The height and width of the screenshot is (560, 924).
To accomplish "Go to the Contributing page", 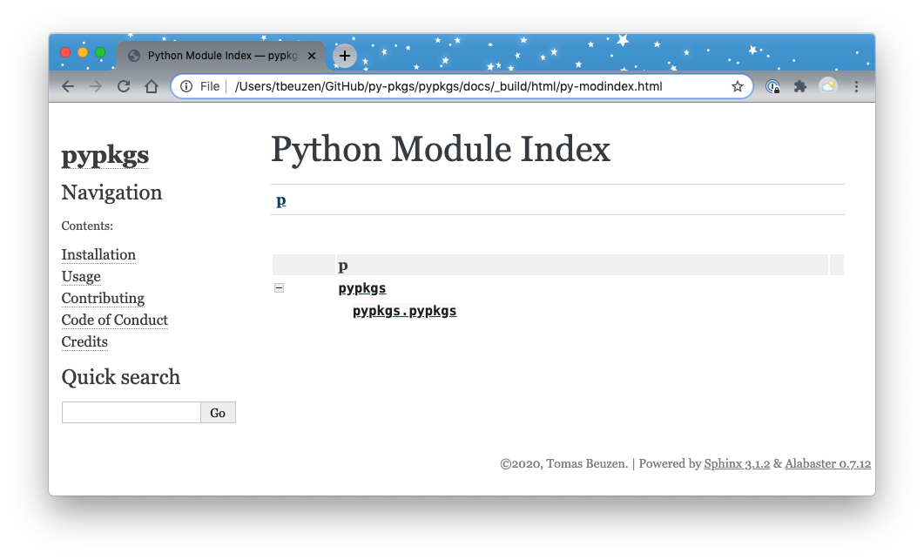I will pos(103,298).
